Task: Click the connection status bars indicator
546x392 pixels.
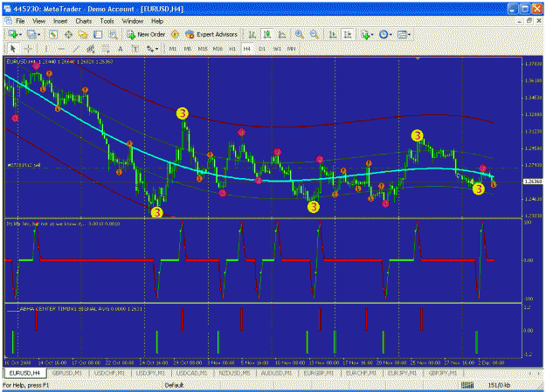Action: pos(467,385)
